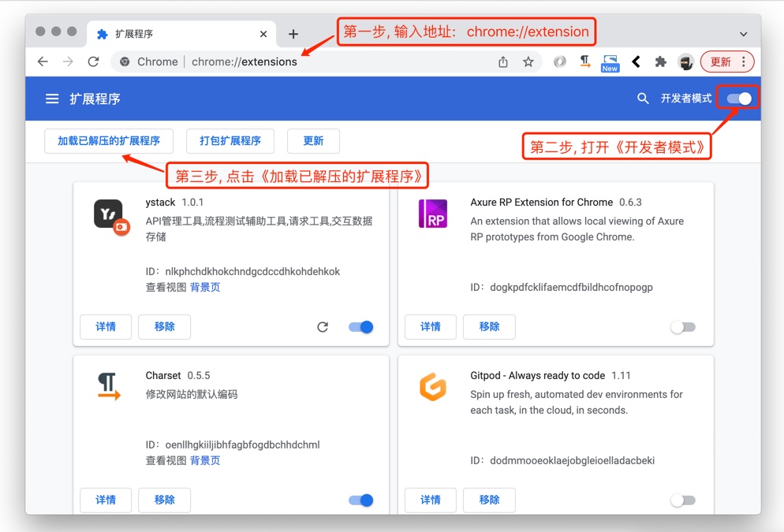The height and width of the screenshot is (532, 784).
Task: Disable the ystack extension
Action: coord(360,327)
